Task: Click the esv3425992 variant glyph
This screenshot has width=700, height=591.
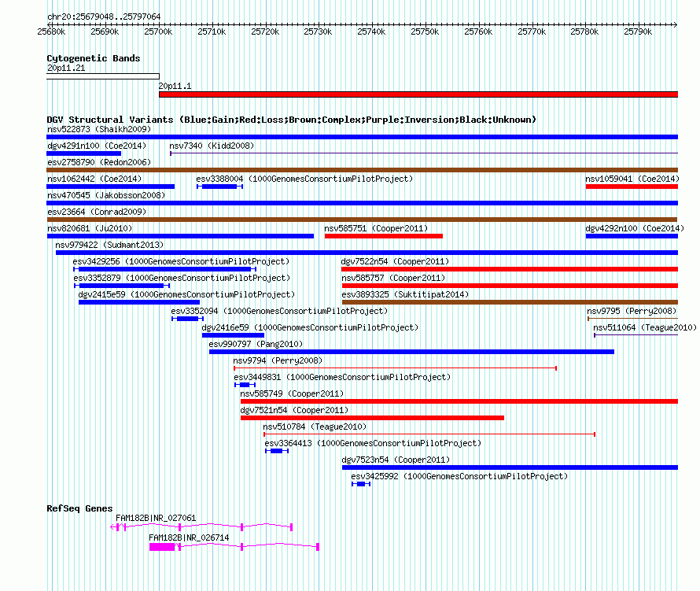Action: click(361, 484)
